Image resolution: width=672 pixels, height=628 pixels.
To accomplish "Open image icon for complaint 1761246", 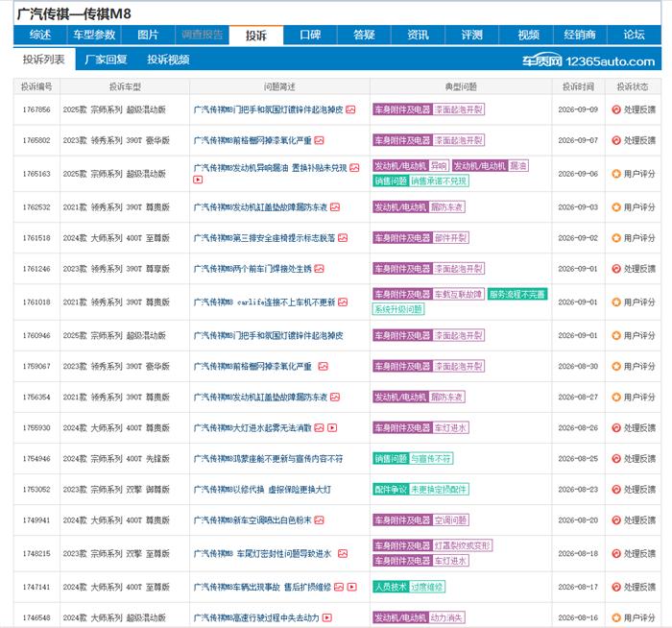I will pyautogui.click(x=319, y=269).
